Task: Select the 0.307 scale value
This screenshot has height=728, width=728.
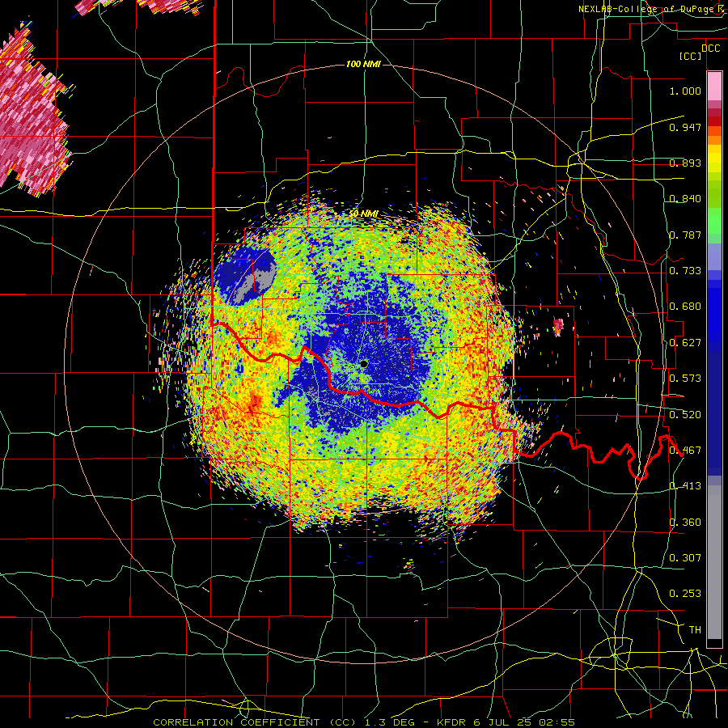Action: pyautogui.click(x=685, y=558)
